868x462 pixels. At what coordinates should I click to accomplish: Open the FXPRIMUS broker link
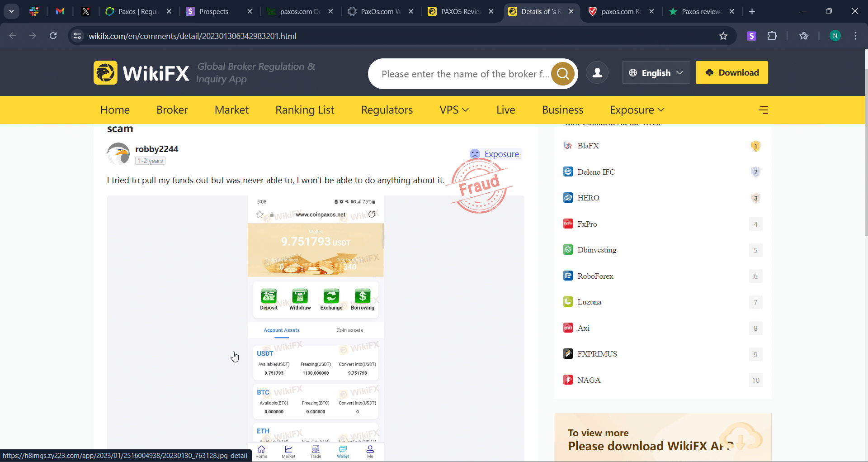[597, 354]
